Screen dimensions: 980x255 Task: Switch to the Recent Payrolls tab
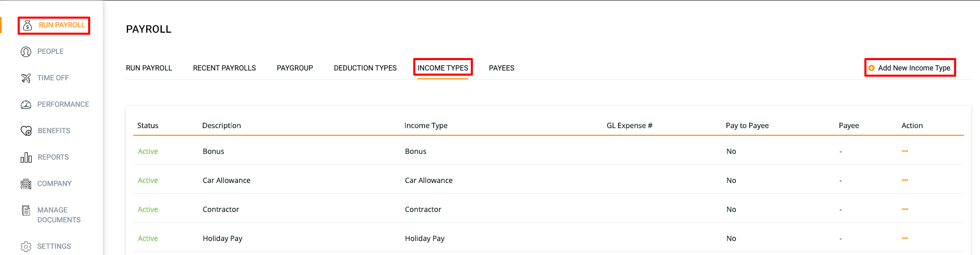(x=225, y=68)
